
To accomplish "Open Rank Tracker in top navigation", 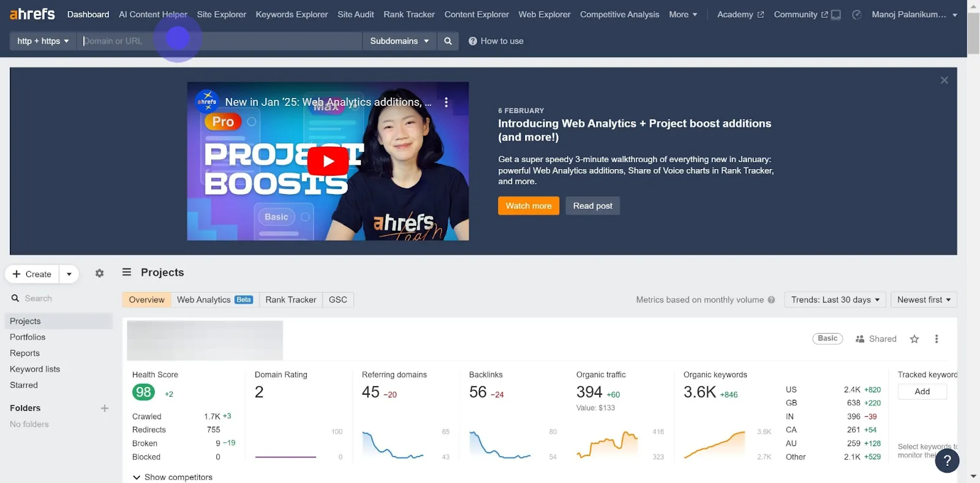I will [409, 15].
